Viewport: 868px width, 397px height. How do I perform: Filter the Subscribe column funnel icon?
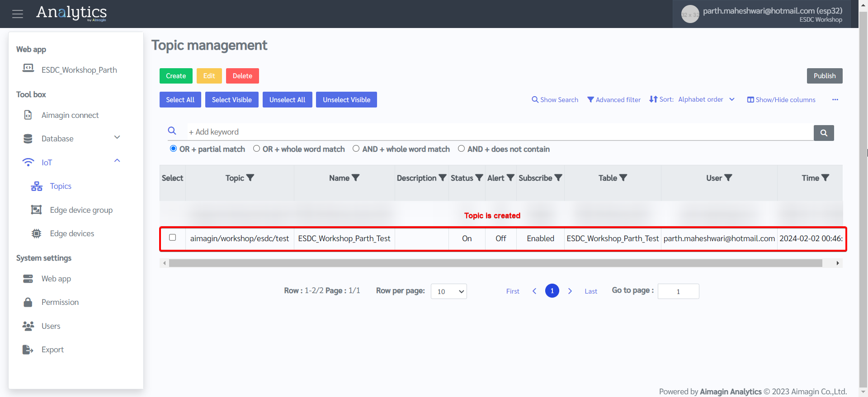coord(558,178)
